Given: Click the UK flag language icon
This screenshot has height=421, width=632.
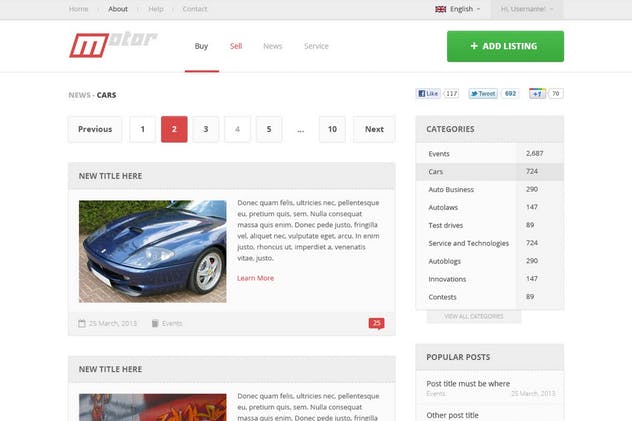Looking at the screenshot, I should (x=441, y=9).
